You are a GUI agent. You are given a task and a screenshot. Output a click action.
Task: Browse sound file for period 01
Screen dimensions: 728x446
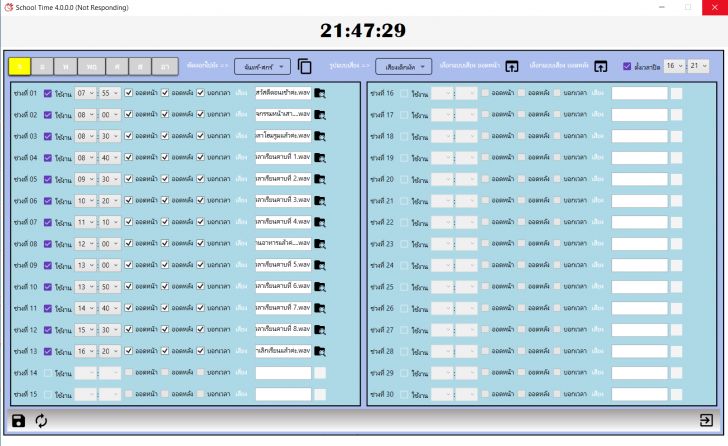pos(320,93)
